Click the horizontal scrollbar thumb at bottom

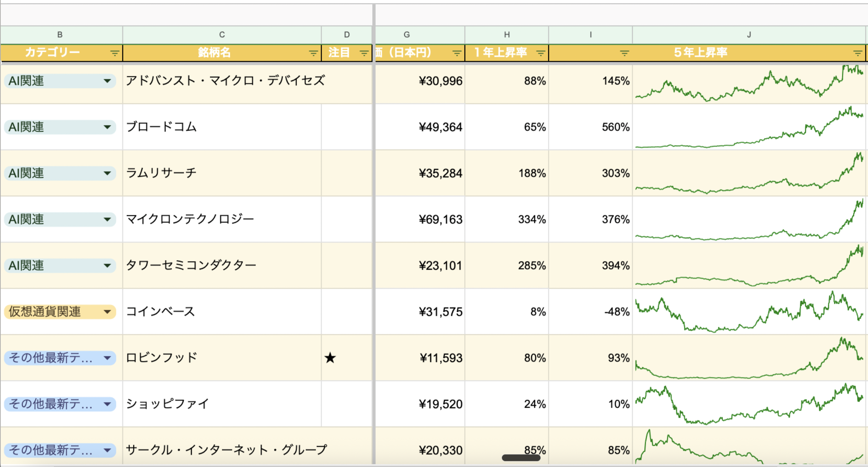click(x=521, y=458)
